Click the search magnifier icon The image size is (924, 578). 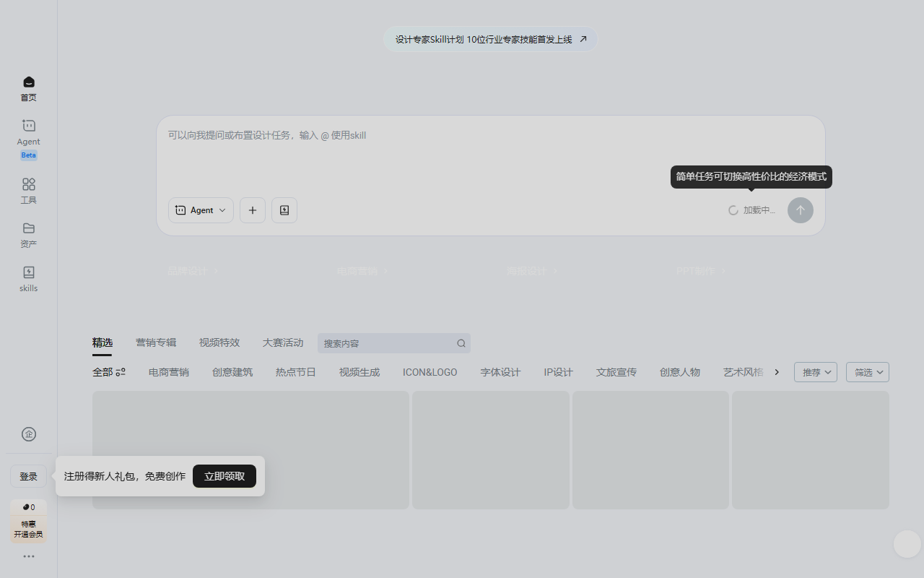click(x=461, y=343)
